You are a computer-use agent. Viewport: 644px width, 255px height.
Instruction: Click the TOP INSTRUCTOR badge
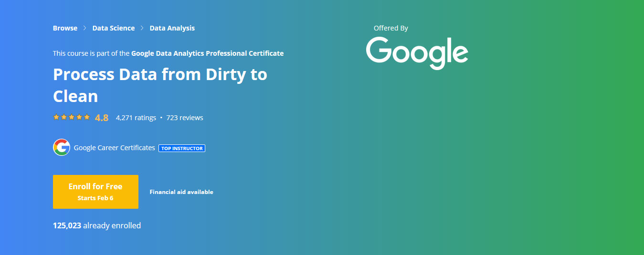coord(182,148)
